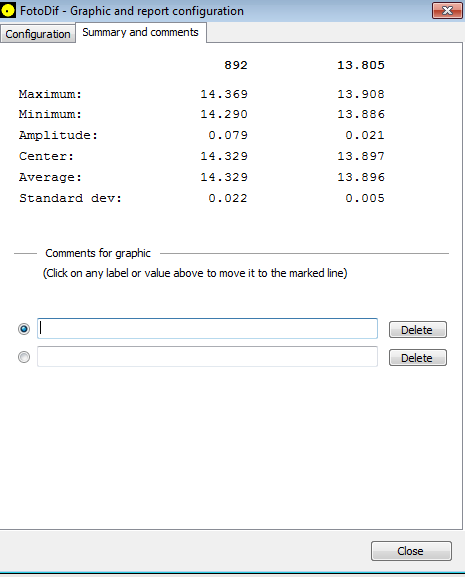Select the second comment line radio button
Viewport: 465px width, 577px height.
point(24,357)
